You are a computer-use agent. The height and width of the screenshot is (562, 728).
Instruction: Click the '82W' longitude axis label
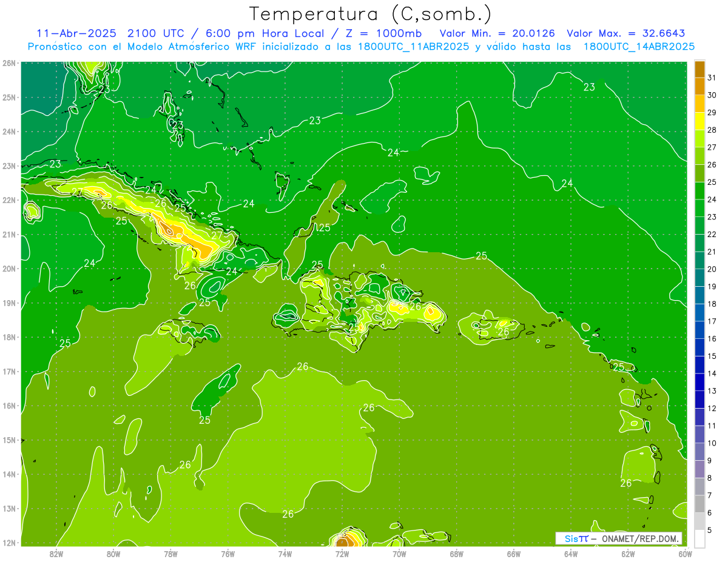(x=56, y=554)
